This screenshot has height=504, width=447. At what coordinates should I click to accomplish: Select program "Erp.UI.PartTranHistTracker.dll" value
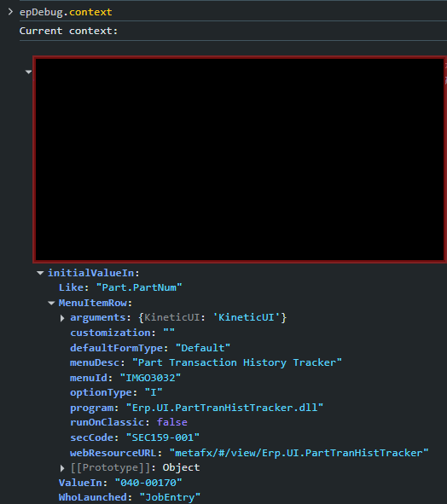224,408
